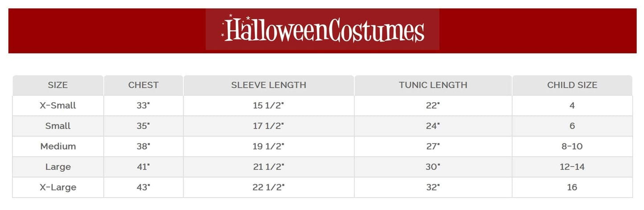Select the 21 1/2" sleeve length value
The width and height of the screenshot is (644, 210).
pos(268,167)
